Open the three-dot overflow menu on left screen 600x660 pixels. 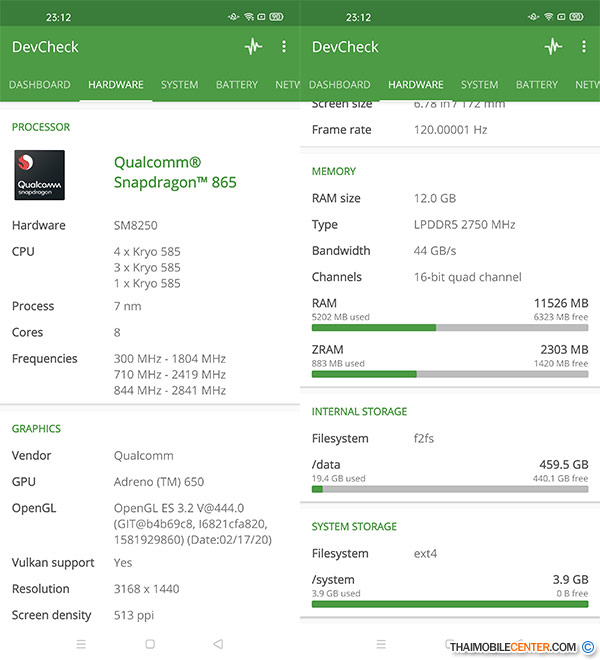pyautogui.click(x=284, y=47)
